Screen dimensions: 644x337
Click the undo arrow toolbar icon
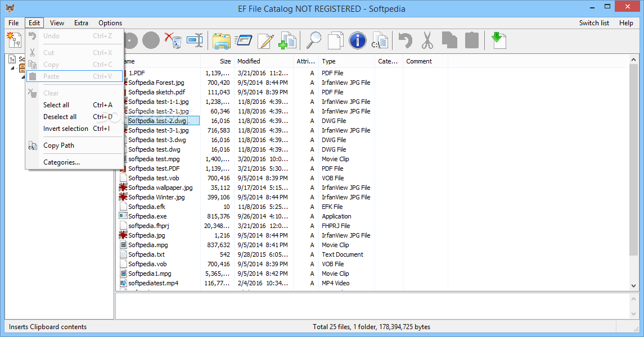coord(406,40)
